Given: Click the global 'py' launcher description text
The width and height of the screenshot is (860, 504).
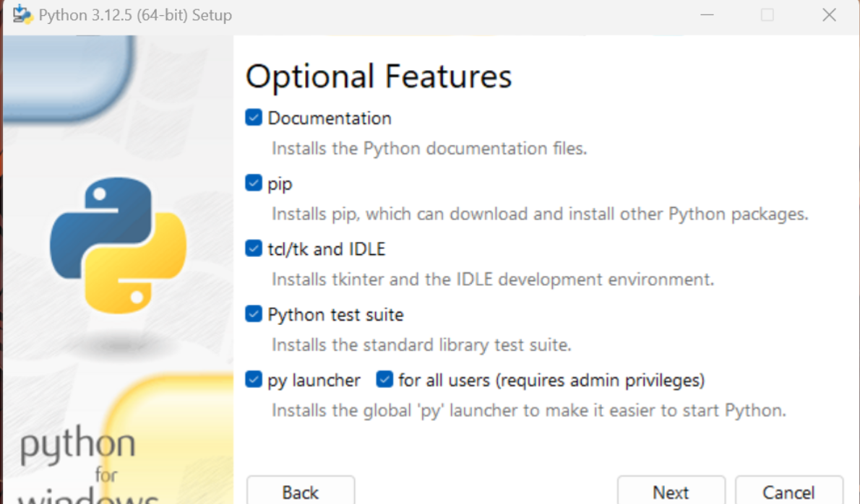Looking at the screenshot, I should 528,411.
